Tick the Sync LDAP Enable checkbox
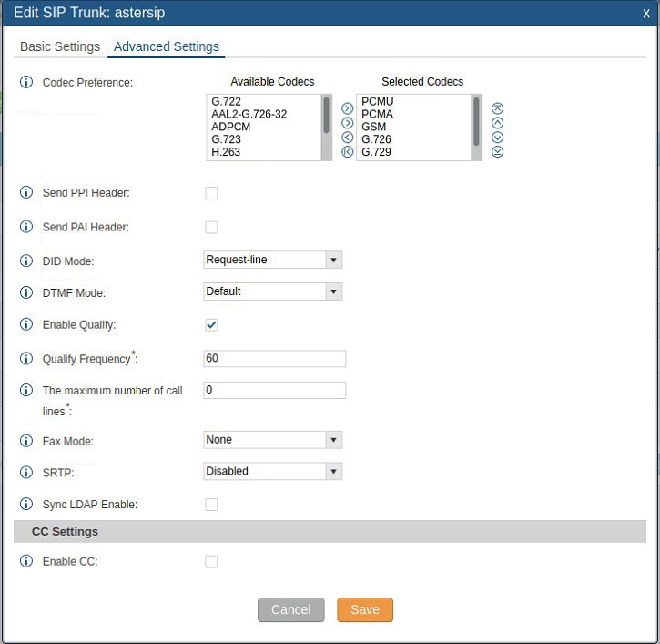660x644 pixels. pyautogui.click(x=211, y=505)
